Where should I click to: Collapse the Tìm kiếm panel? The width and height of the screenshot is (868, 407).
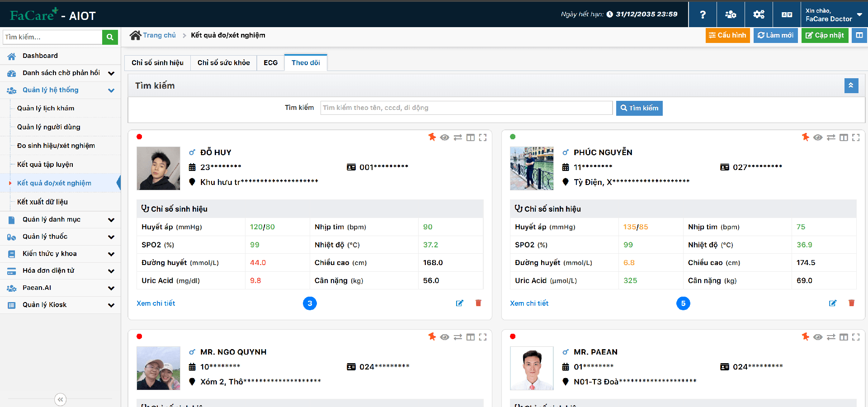pos(851,85)
